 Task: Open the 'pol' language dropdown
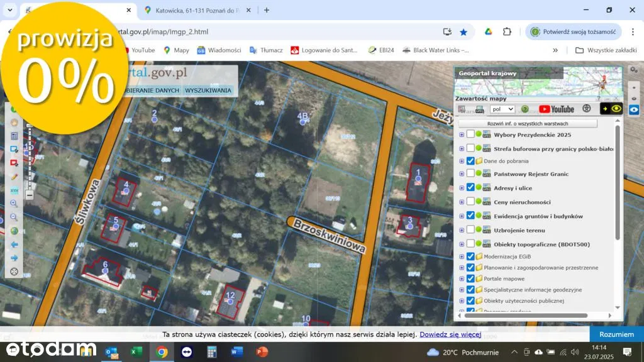point(502,109)
